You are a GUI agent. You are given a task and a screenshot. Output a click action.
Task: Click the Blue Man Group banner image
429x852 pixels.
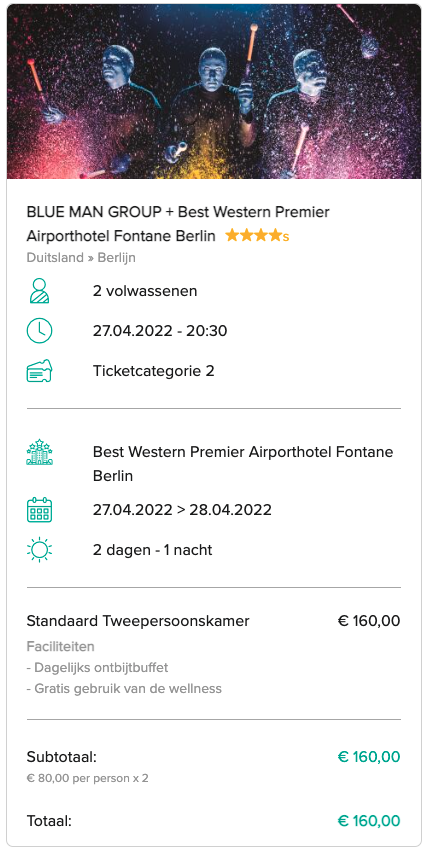214,92
